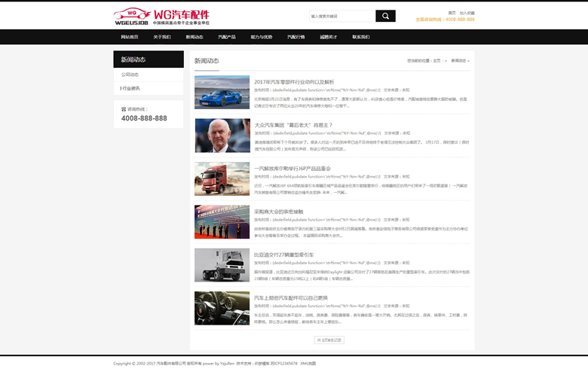Open 网站首页 in the navigation bar
This screenshot has width=588, height=369.
(x=130, y=37)
